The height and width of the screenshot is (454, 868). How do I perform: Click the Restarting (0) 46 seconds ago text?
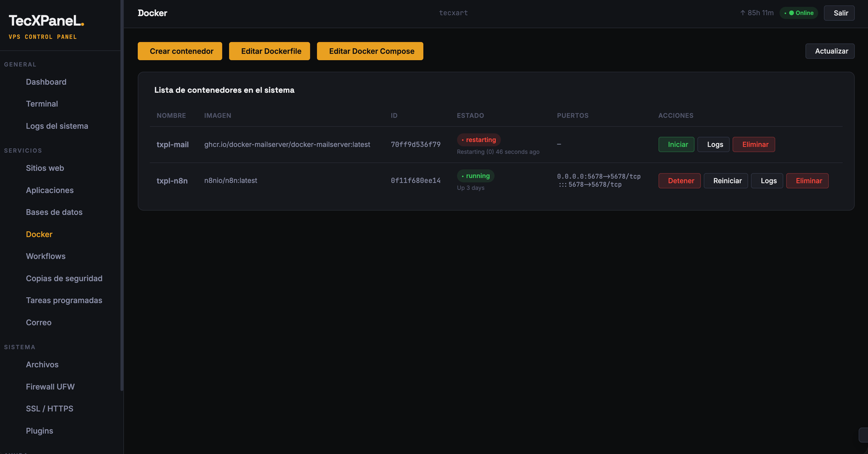click(498, 152)
